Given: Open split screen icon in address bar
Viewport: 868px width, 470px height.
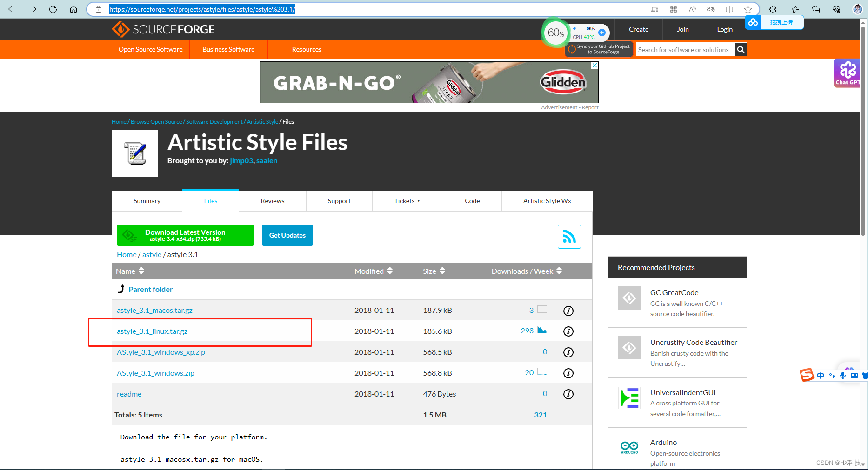Looking at the screenshot, I should tap(729, 9).
